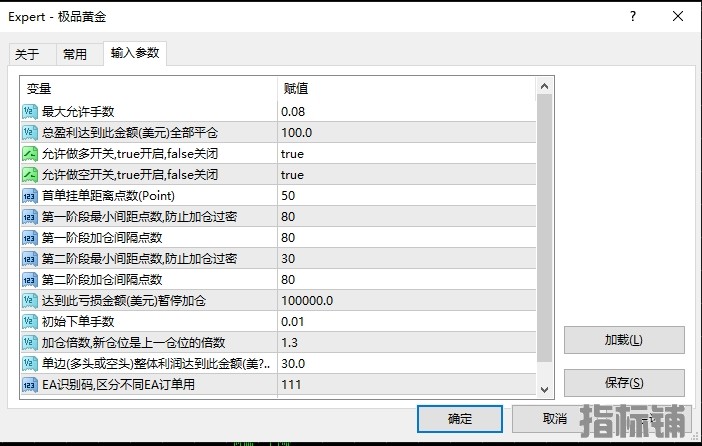Screen dimensions: 702x446
Task: Click the scroll down arrow in parameter list
Action: click(545, 388)
